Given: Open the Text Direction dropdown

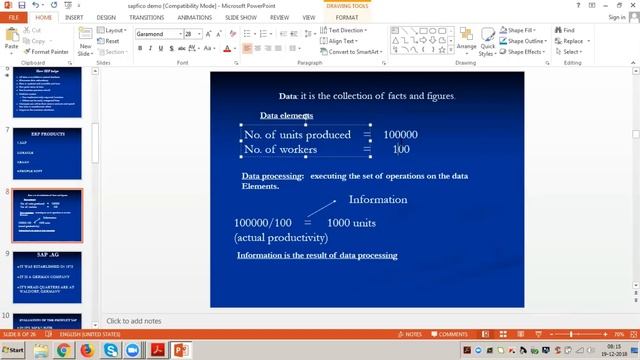Looking at the screenshot, I should 343,30.
